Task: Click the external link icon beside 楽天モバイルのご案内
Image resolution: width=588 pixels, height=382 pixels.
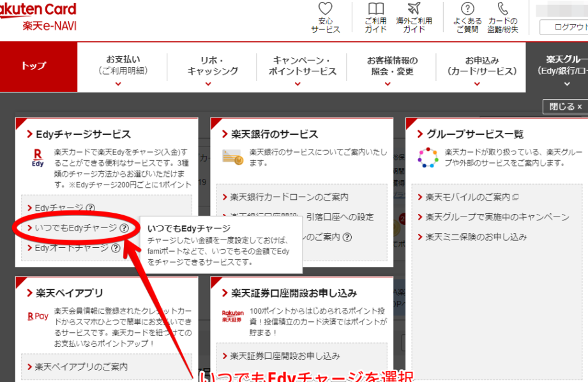Action: [x=516, y=197]
